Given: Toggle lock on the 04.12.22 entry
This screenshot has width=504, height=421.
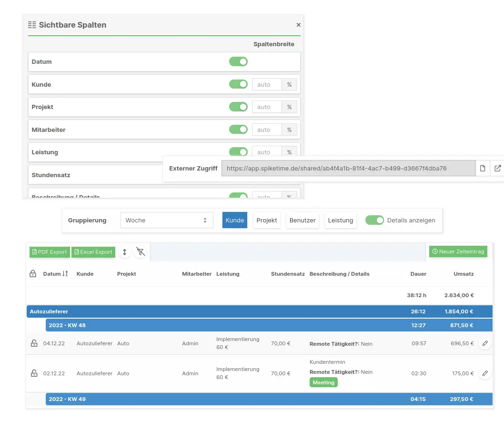Looking at the screenshot, I should click(x=34, y=343).
